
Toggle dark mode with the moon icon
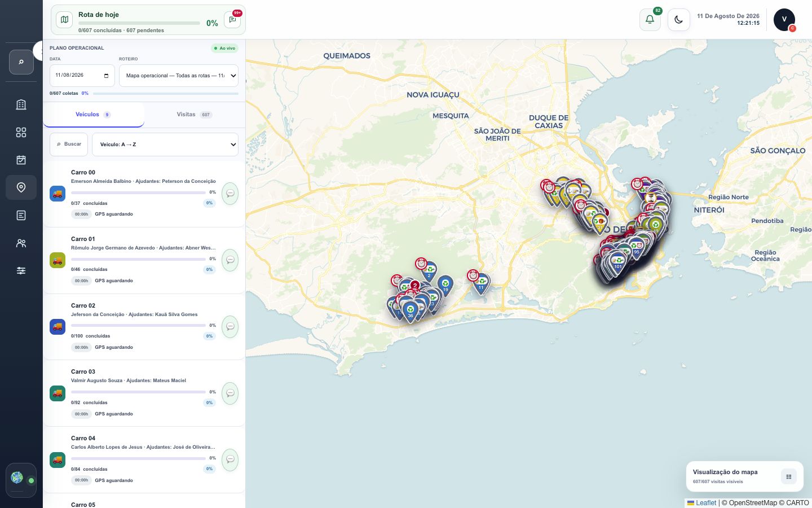click(678, 20)
